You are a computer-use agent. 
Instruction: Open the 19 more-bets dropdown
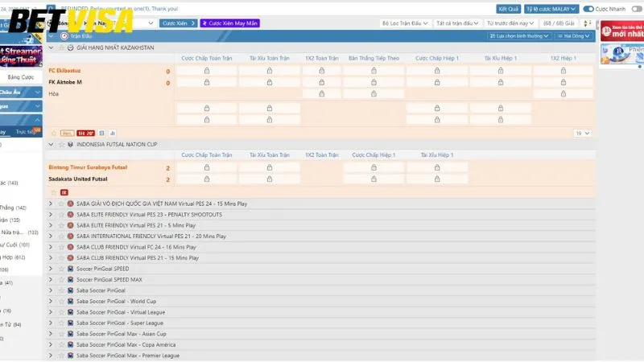[x=582, y=134]
